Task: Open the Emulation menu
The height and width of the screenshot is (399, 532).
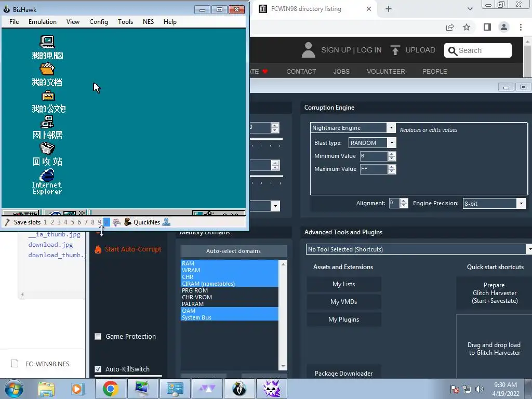Action: (x=43, y=22)
